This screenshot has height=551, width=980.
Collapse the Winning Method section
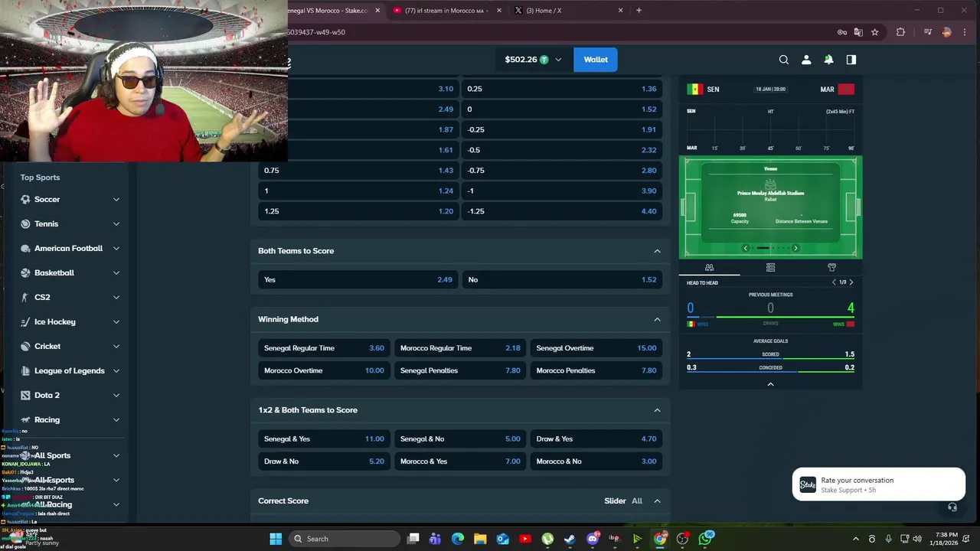(657, 319)
